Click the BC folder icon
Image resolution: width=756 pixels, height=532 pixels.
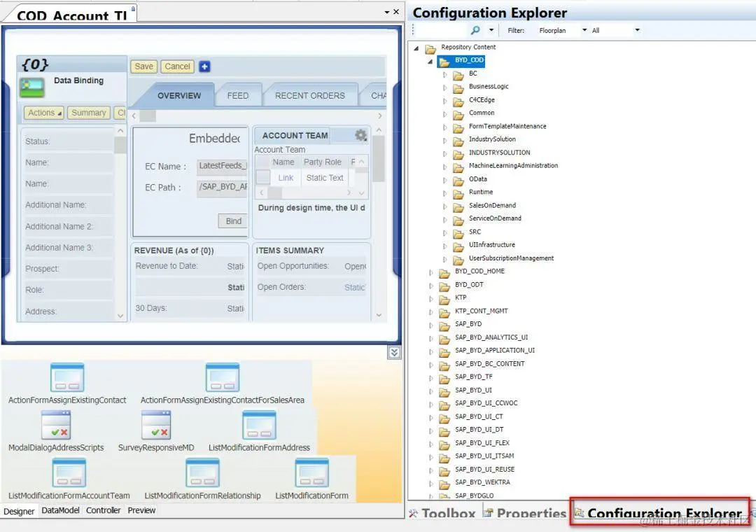458,75
